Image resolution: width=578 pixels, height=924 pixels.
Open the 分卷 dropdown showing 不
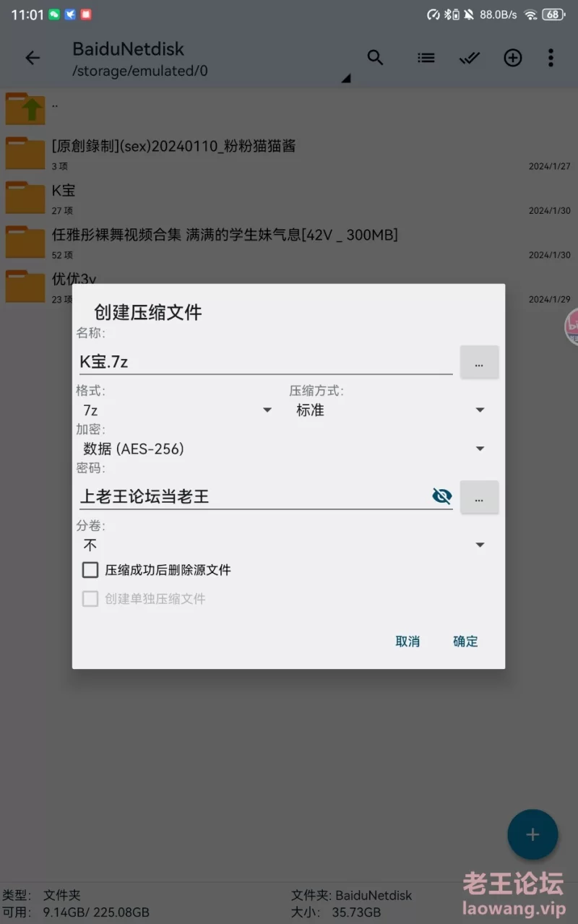(284, 545)
